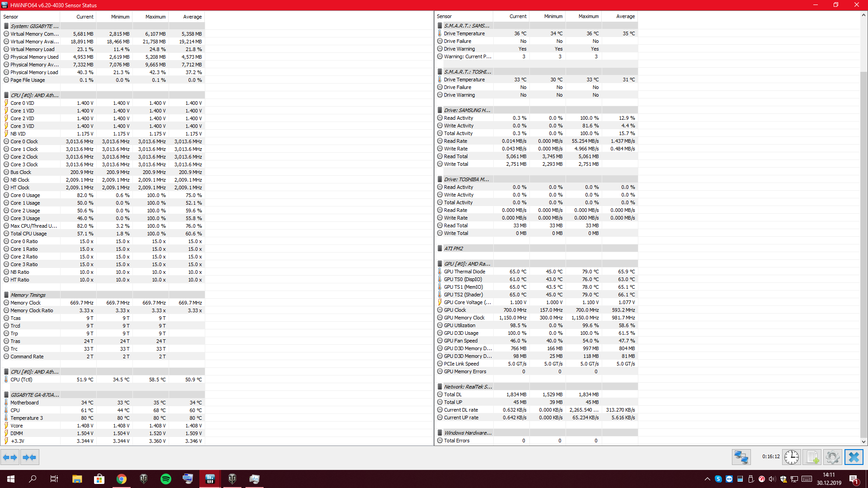Screen dimensions: 868x488
Task: Close sensor window with blue X button
Action: pos(854,457)
